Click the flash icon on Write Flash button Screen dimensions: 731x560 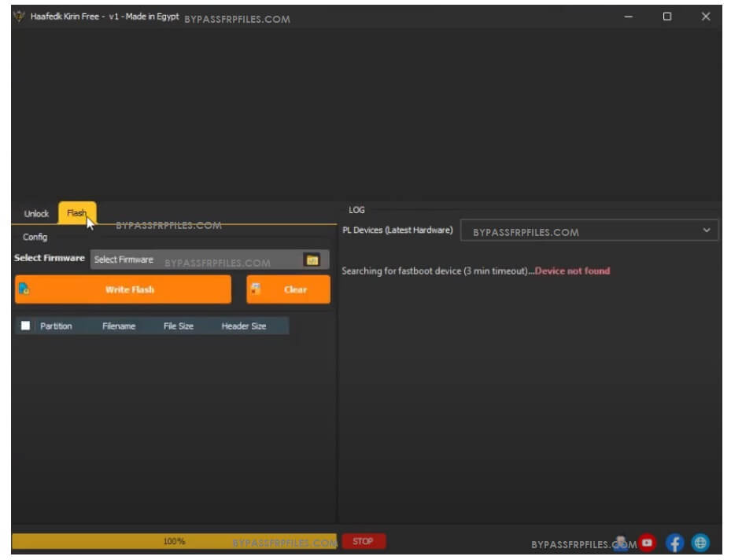tap(24, 289)
